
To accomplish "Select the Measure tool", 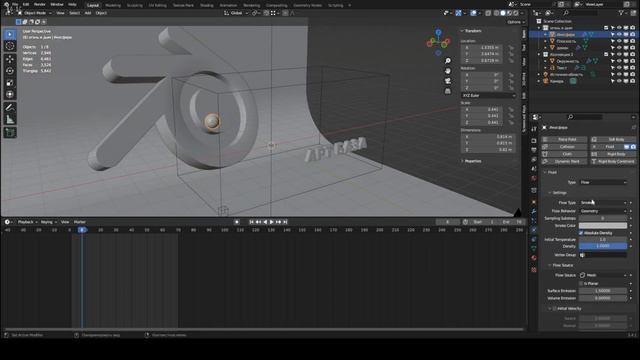I will point(10,120).
